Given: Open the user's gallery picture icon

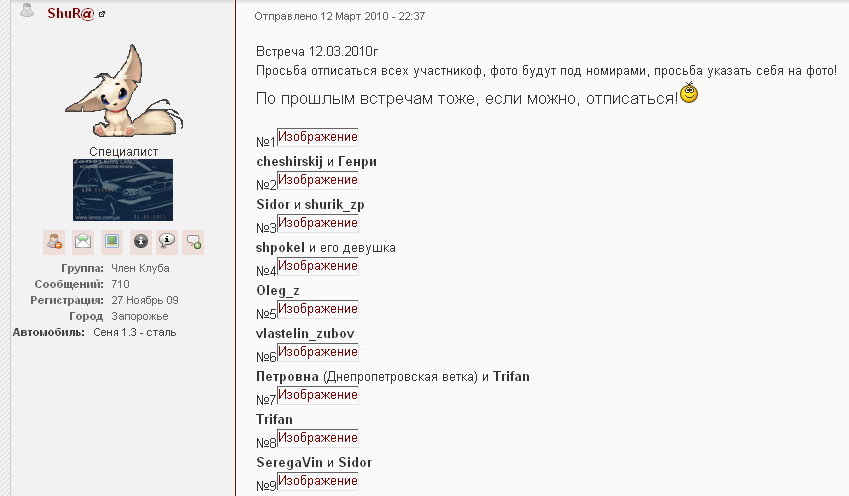Looking at the screenshot, I should click(x=112, y=242).
